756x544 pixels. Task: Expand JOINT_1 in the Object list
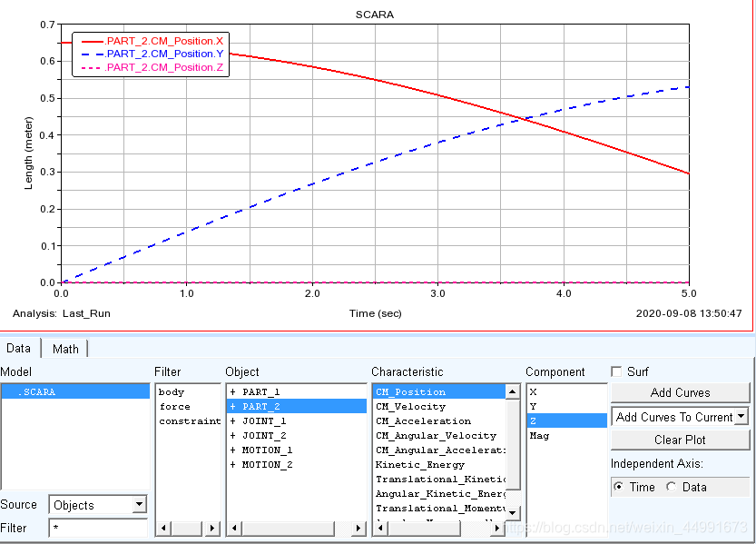[x=232, y=421]
